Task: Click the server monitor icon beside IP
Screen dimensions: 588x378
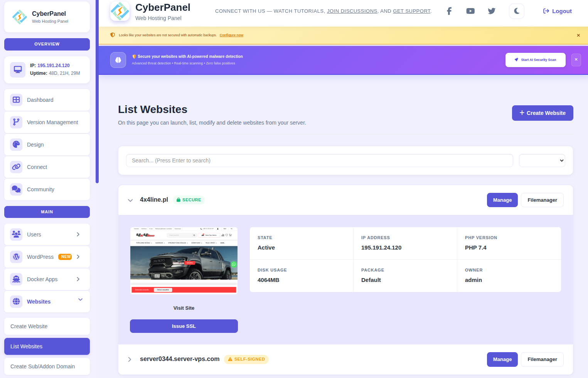Action: click(18, 70)
